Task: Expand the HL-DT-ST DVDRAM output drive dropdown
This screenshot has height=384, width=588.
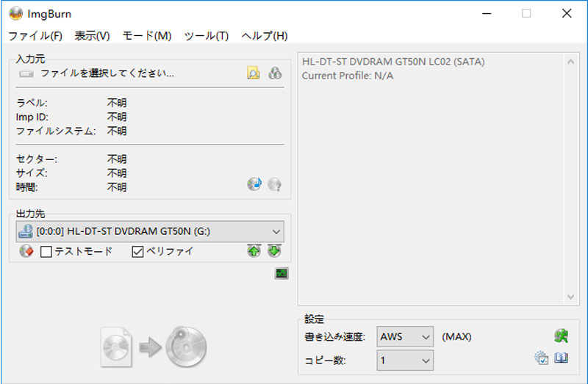Action: (276, 231)
